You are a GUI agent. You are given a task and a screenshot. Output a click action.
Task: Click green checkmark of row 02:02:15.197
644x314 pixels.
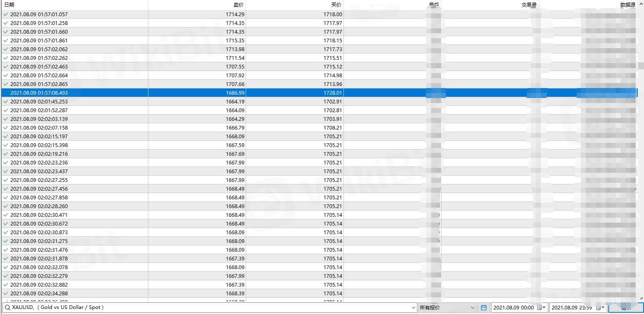(x=5, y=137)
